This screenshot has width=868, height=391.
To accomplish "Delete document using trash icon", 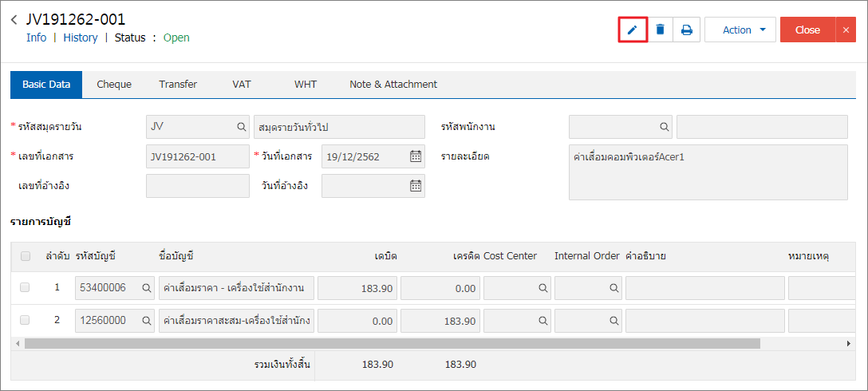I will (x=660, y=30).
